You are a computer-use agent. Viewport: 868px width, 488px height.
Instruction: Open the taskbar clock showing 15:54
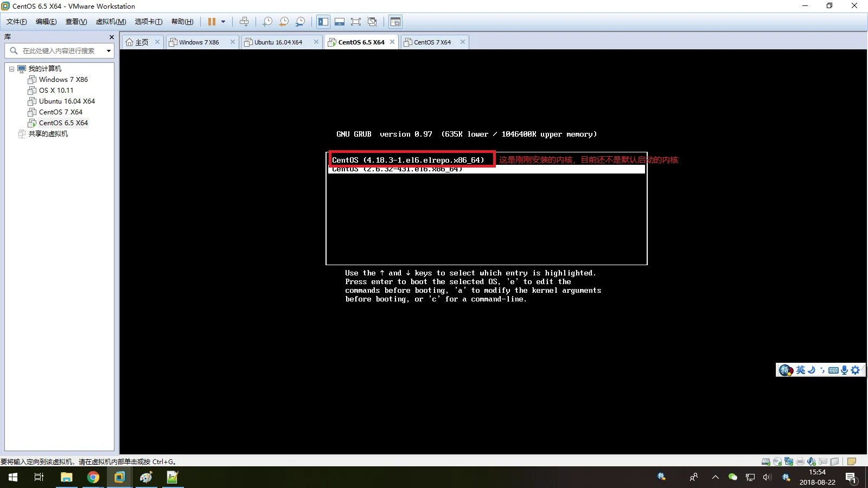coord(817,477)
